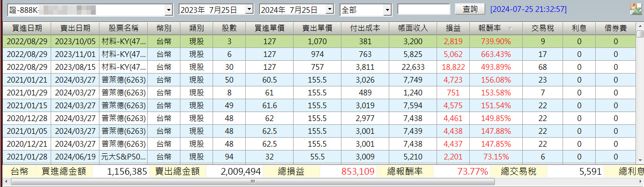Screen dimensions: 644x187
Task: Click the empty search input field
Action: click(x=424, y=9)
